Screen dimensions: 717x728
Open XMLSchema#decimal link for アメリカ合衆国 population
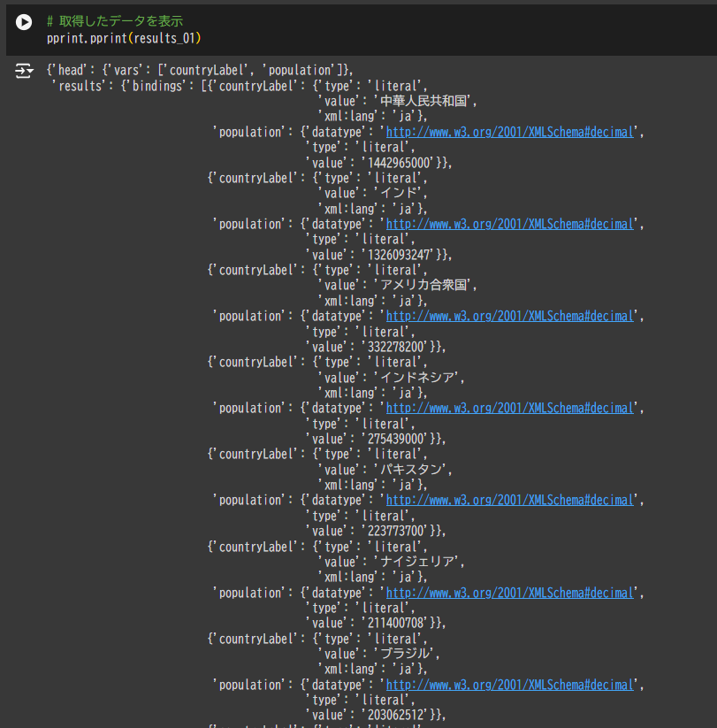(x=509, y=316)
